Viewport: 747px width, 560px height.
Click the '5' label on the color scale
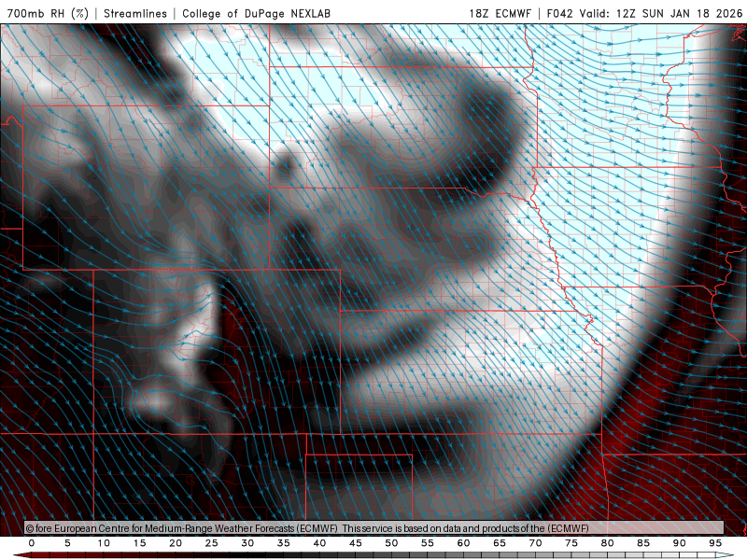click(x=67, y=543)
